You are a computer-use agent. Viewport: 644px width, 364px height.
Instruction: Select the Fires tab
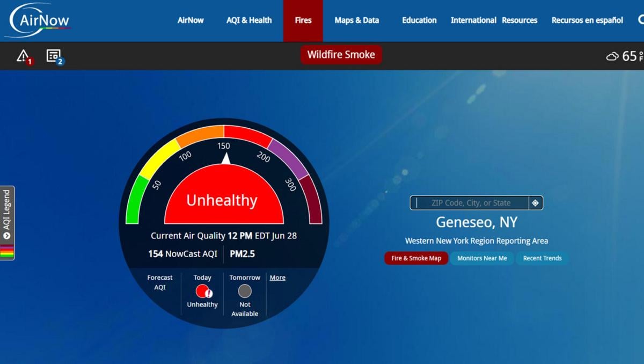point(303,20)
